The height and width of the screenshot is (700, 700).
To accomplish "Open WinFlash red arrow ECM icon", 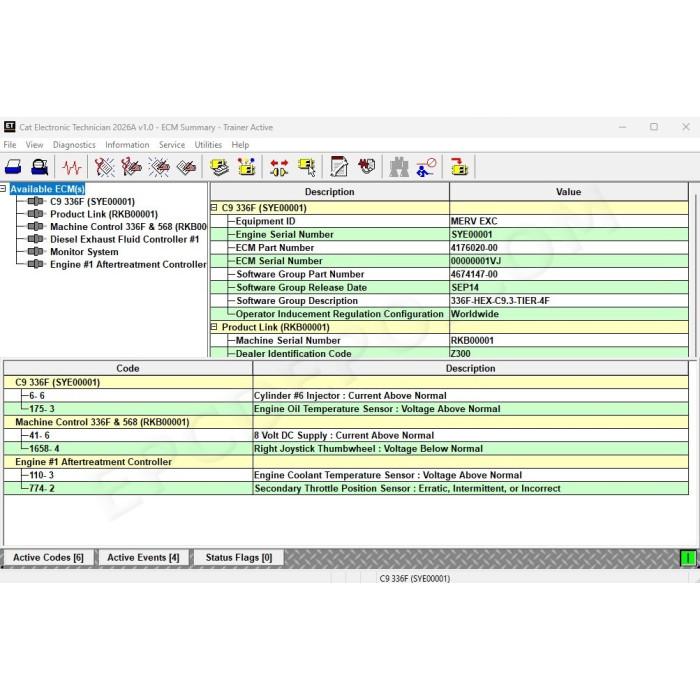I will point(459,167).
